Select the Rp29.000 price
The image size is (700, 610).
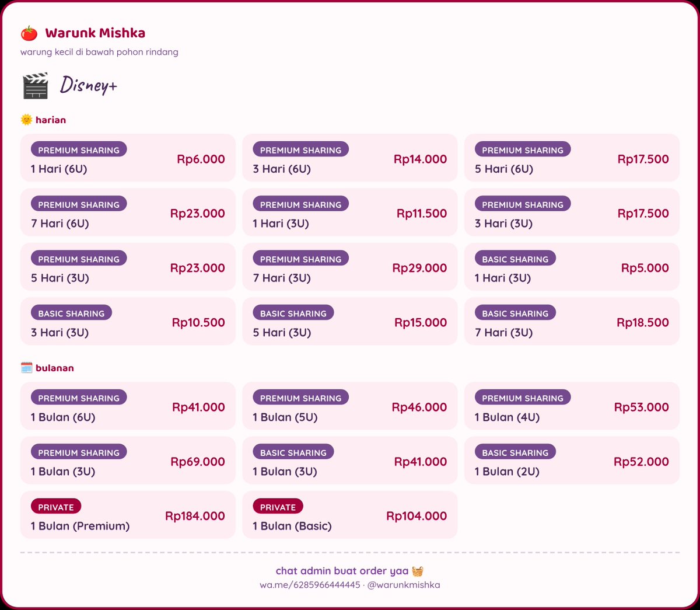click(x=419, y=268)
